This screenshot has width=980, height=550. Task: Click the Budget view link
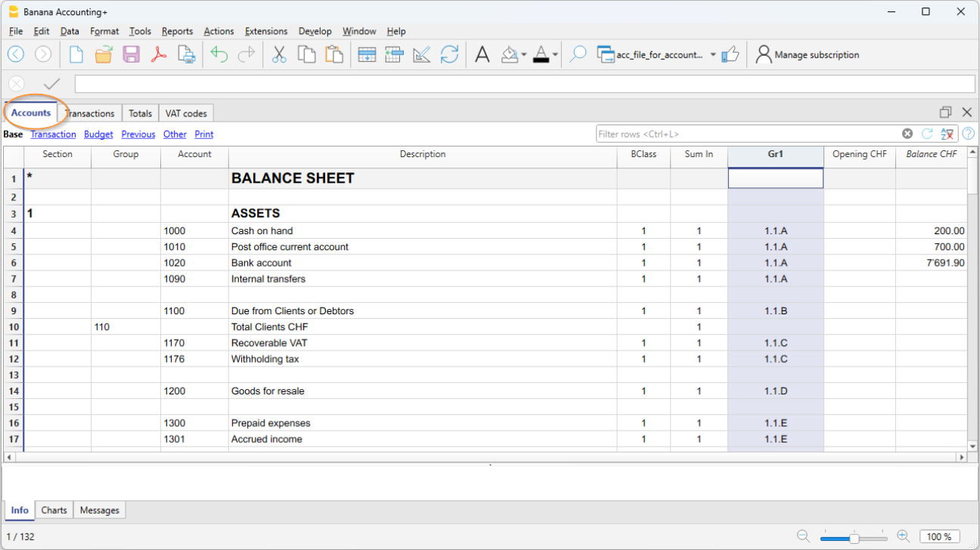98,134
